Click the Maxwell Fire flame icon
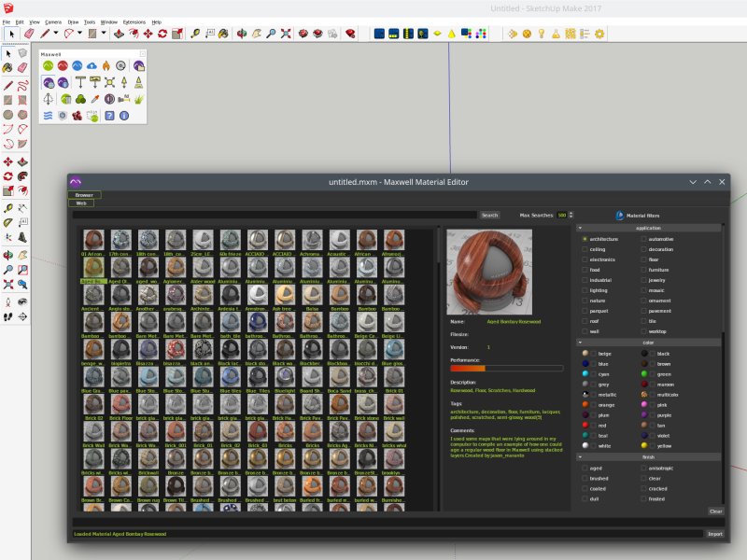This screenshot has height=560, width=747. (x=106, y=65)
